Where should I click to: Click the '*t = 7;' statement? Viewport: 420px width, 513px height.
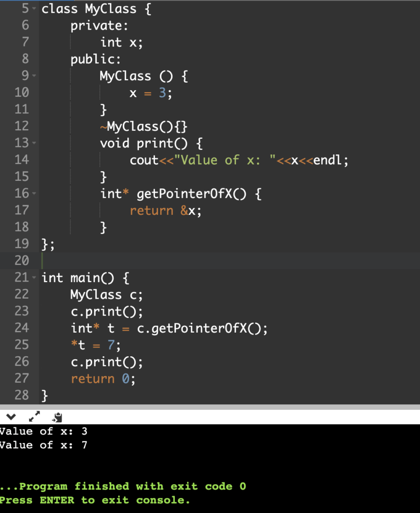pyautogui.click(x=96, y=345)
